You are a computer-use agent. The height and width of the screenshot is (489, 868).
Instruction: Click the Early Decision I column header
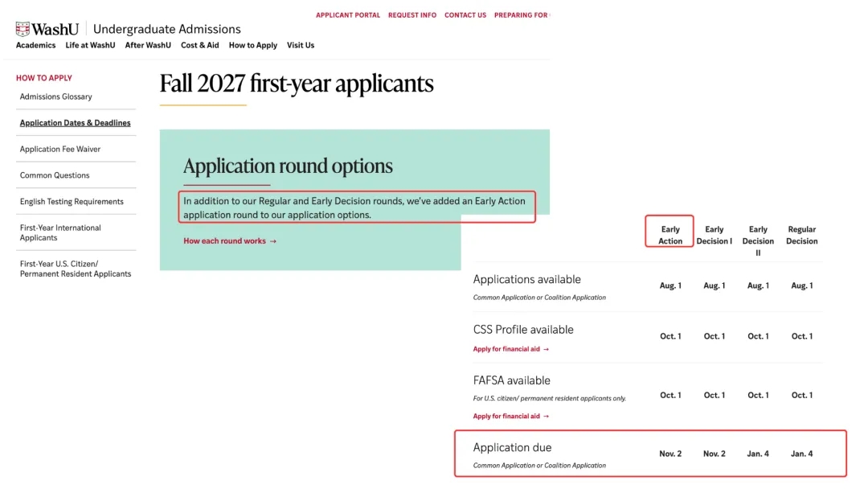click(x=714, y=235)
